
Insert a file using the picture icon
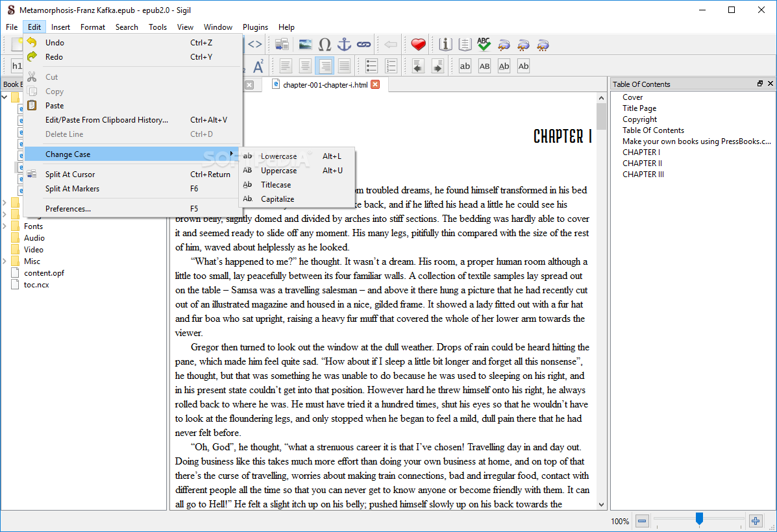(305, 45)
